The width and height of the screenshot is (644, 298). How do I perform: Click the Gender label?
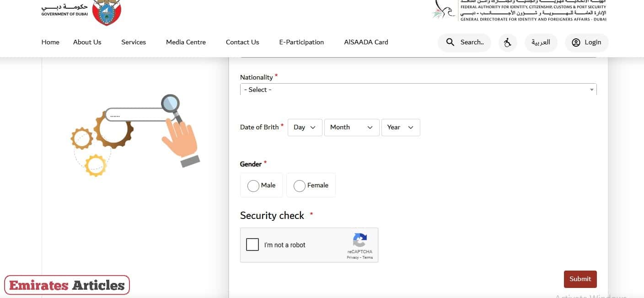click(x=251, y=164)
